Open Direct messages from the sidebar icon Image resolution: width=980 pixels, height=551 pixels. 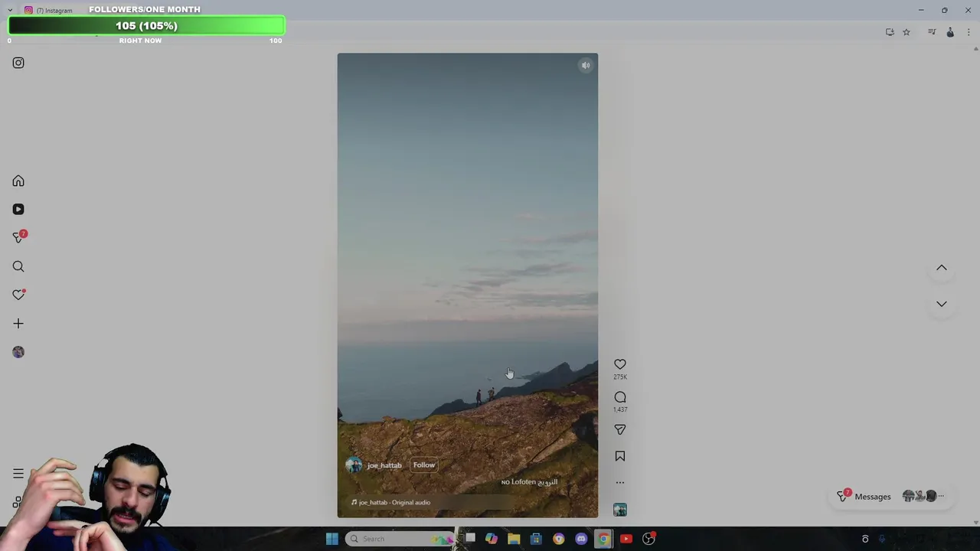[18, 237]
